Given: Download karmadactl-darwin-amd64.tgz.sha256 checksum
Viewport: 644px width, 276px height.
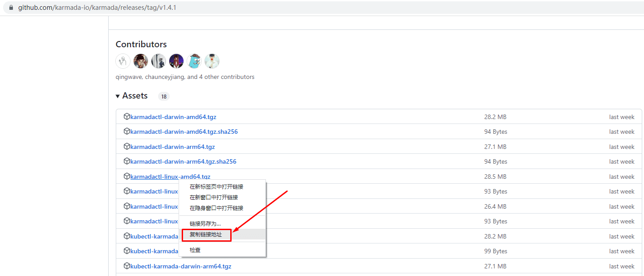Looking at the screenshot, I should [184, 132].
